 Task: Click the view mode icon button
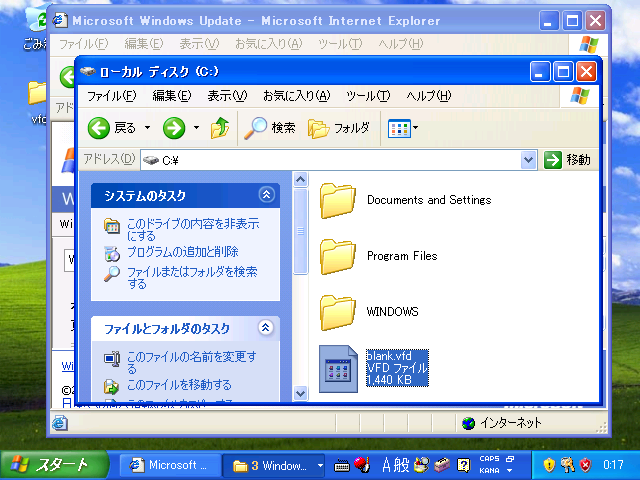click(399, 129)
